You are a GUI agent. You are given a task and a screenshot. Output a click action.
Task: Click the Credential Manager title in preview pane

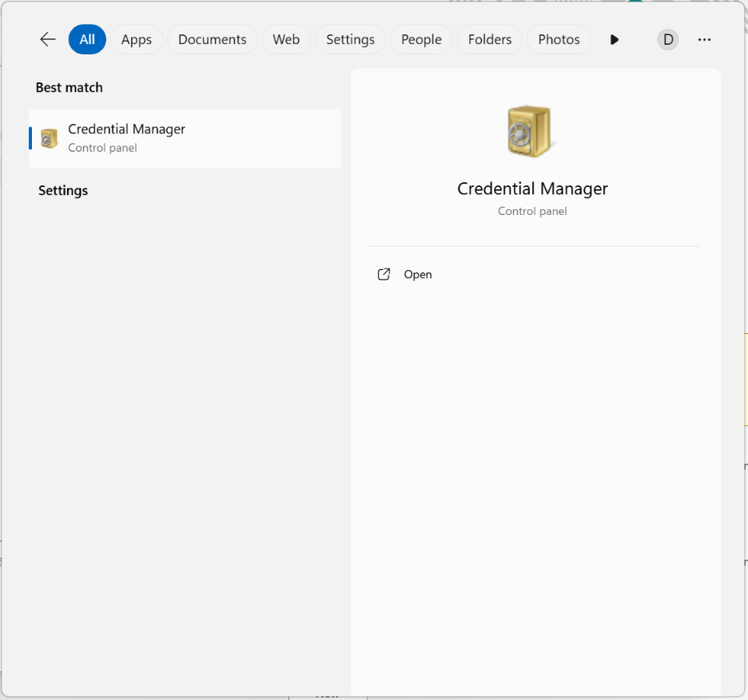tap(532, 189)
